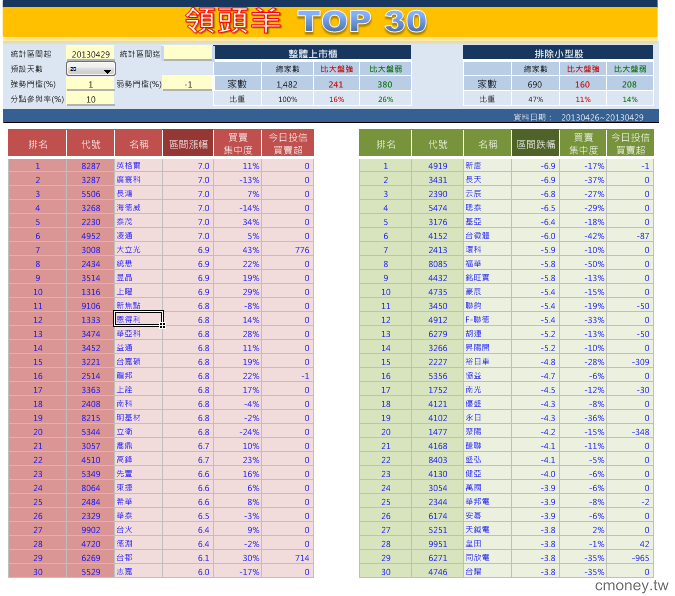Click the 16% ratio cell
The height and width of the screenshot is (596, 675).
click(336, 99)
